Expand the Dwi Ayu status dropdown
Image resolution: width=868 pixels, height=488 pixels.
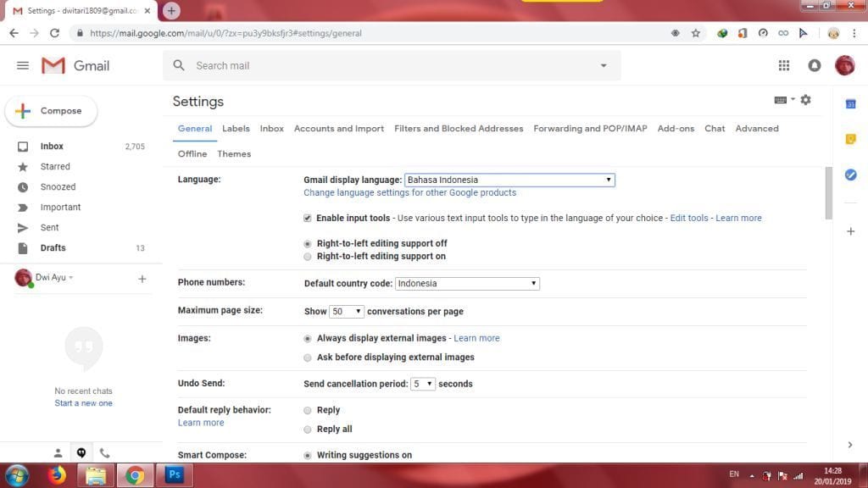tap(71, 277)
